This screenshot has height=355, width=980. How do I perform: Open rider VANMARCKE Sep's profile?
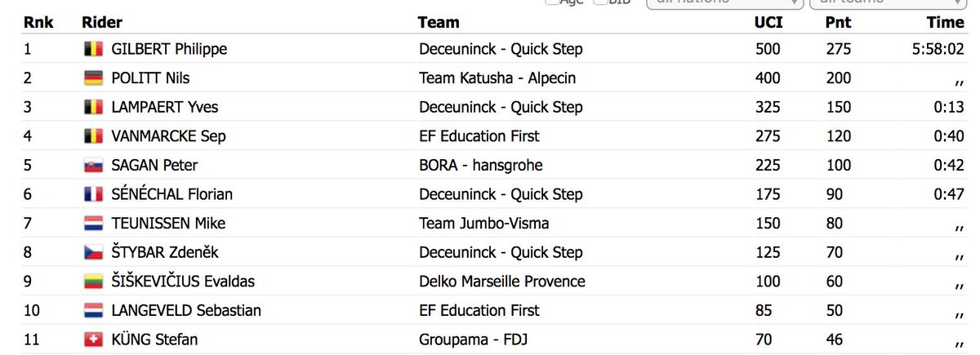point(168,136)
